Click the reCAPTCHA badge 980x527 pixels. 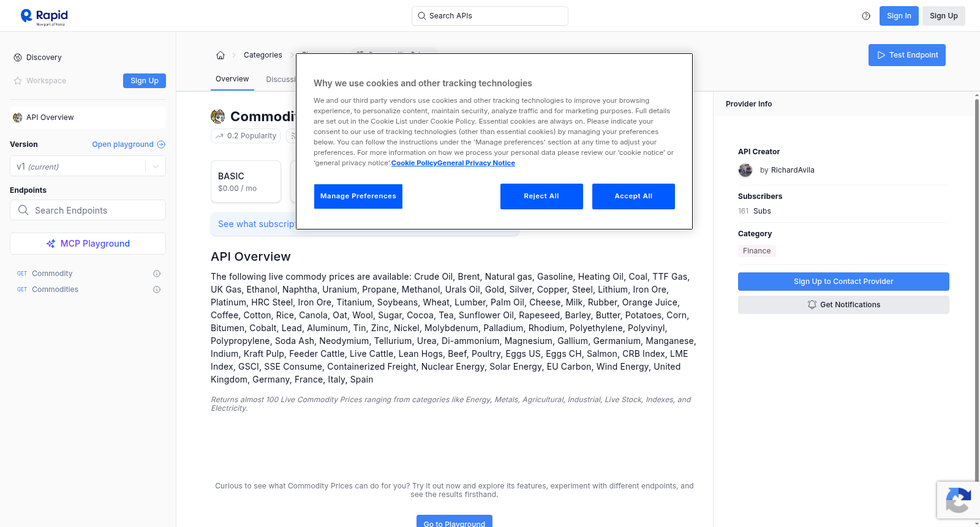click(959, 501)
